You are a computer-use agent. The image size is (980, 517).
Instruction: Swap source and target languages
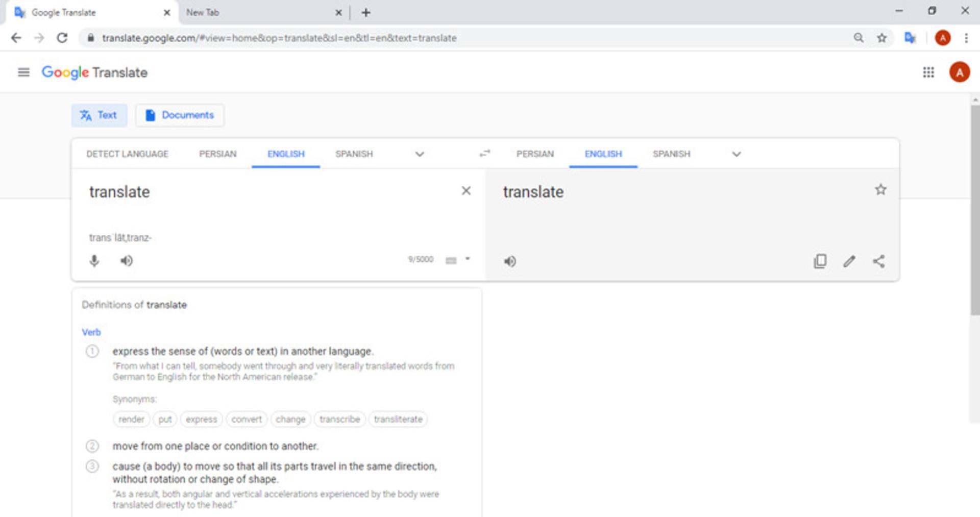(485, 153)
